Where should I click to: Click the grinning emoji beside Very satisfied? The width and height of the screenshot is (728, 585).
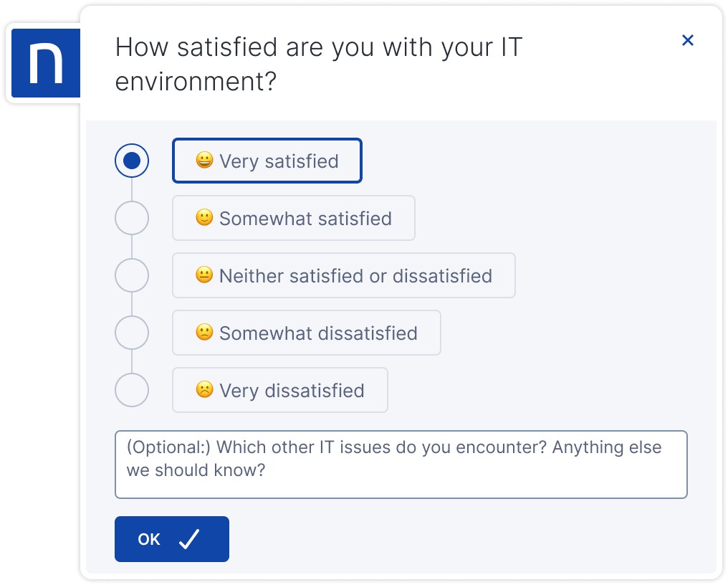(206, 161)
